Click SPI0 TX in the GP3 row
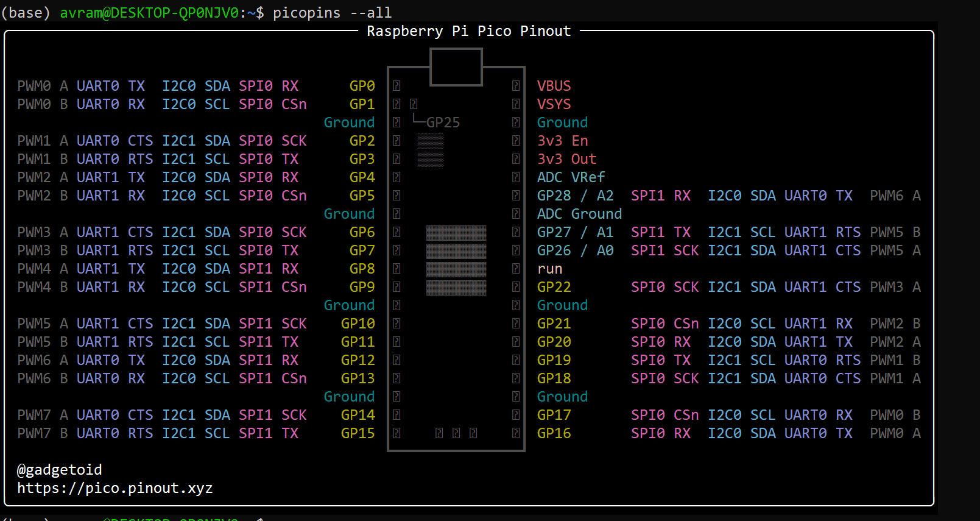Screen dimensions: 980x521 (x=269, y=159)
